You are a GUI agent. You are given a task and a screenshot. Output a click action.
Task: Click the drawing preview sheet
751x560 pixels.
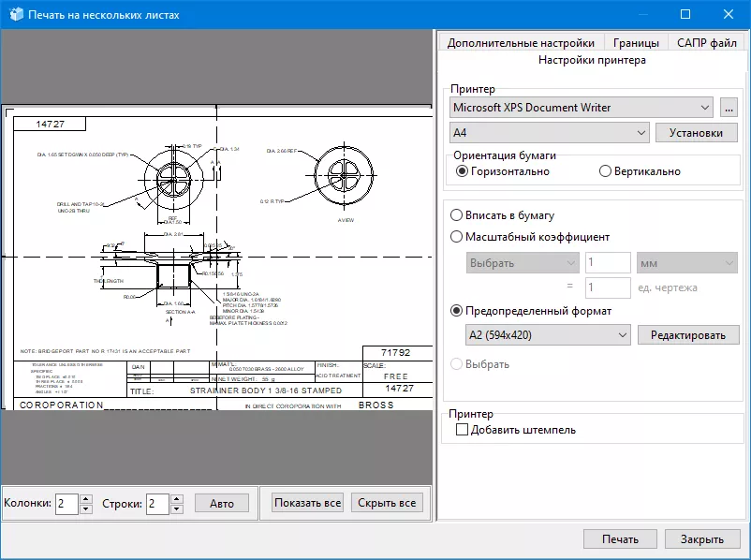pos(215,258)
